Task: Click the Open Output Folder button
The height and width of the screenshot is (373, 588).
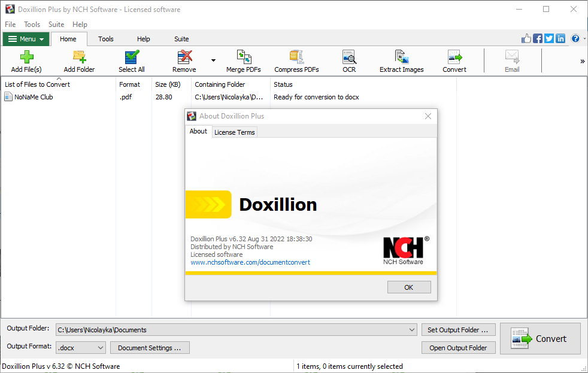Action: pos(458,348)
